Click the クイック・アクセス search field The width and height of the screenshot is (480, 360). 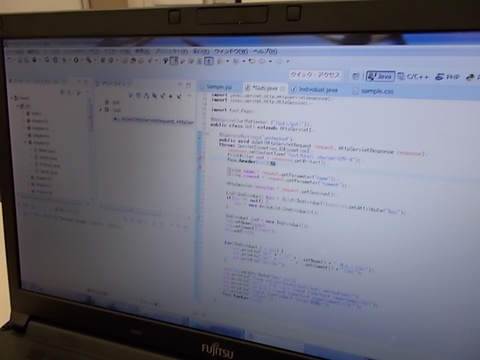pos(315,75)
